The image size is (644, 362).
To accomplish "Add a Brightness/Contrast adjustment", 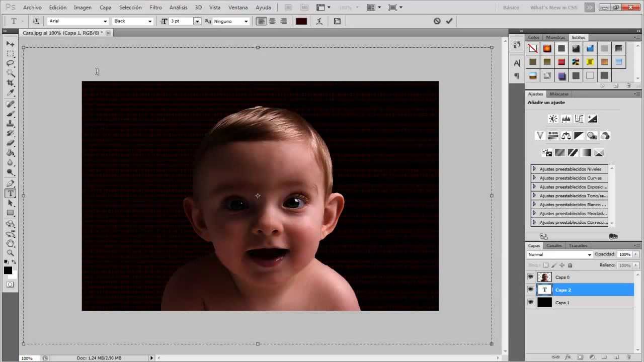I will pos(553,119).
